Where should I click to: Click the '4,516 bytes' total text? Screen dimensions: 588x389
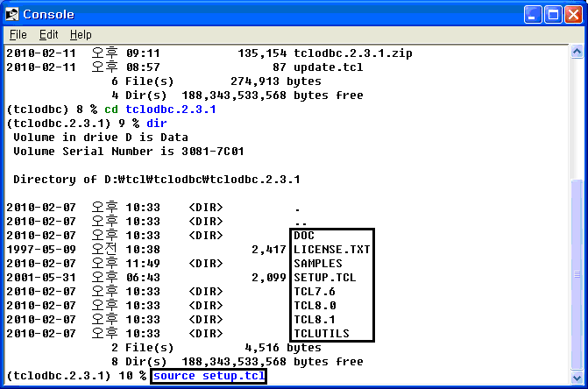point(283,348)
